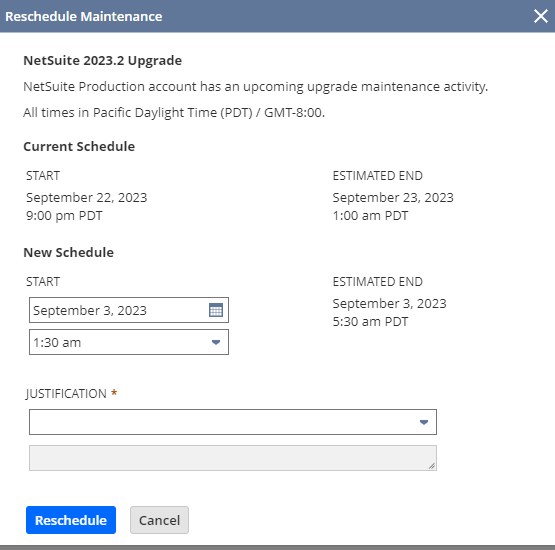Click the Current Schedule heading
The image size is (555, 550).
(79, 147)
